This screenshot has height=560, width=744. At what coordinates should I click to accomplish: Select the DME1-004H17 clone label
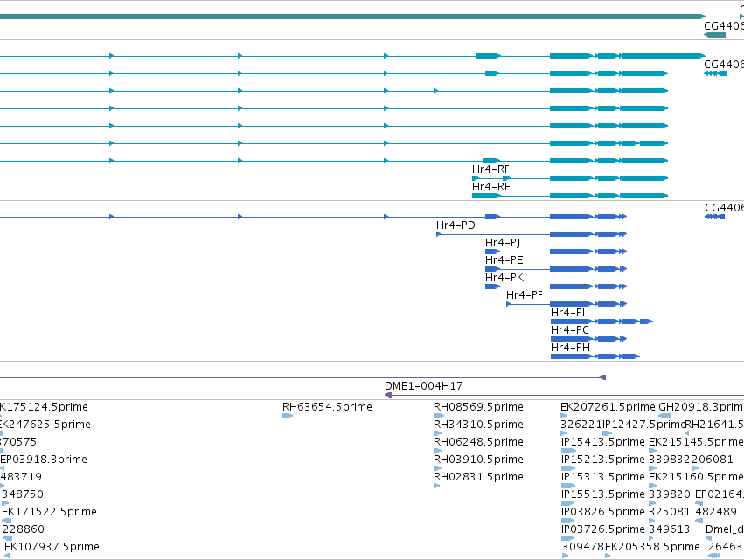coord(424,386)
